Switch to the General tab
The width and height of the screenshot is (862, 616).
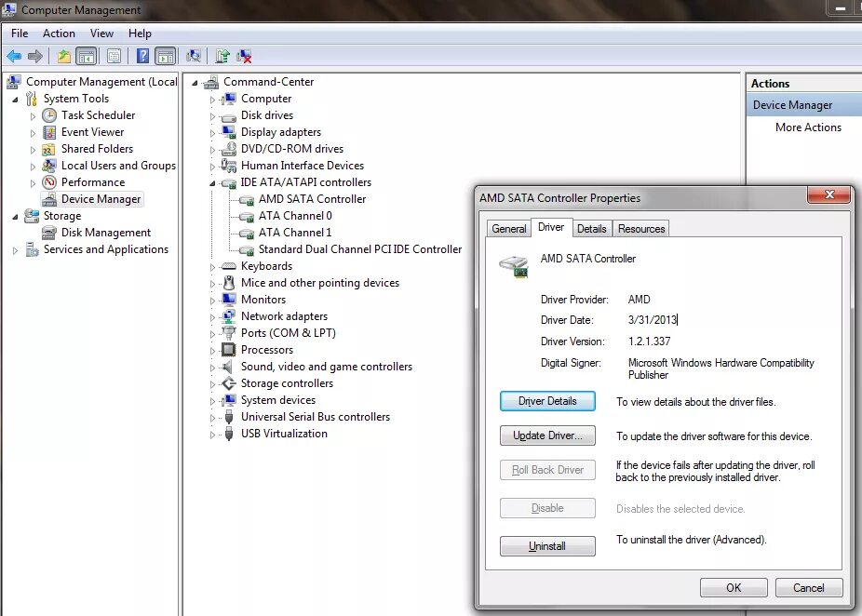[509, 229]
